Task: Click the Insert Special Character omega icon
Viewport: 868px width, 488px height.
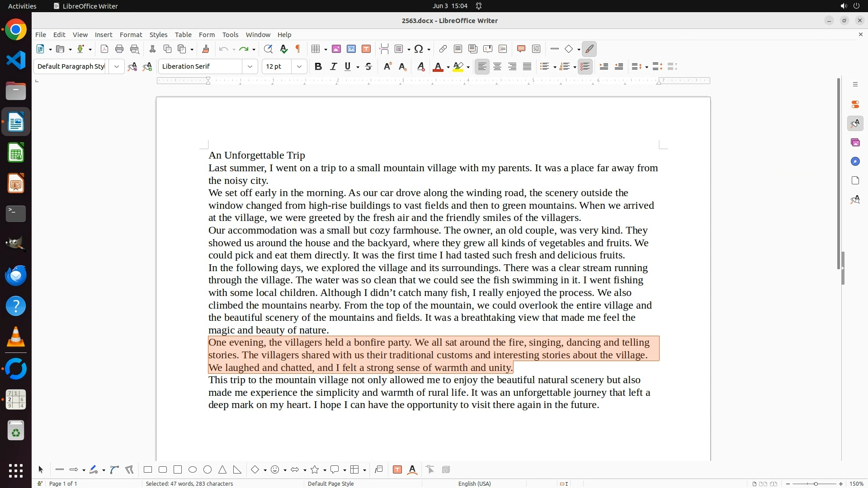Action: tap(419, 49)
